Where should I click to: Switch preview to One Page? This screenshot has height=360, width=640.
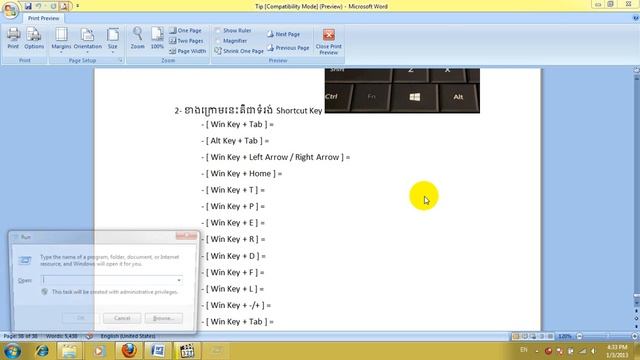(x=186, y=31)
